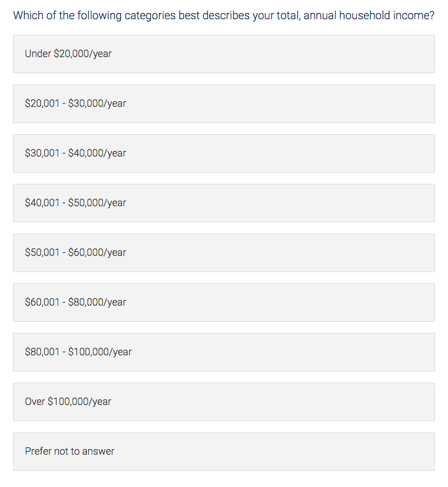The width and height of the screenshot is (448, 487).
Task: Choose the range that includes $55,000 per year
Action: (x=224, y=253)
